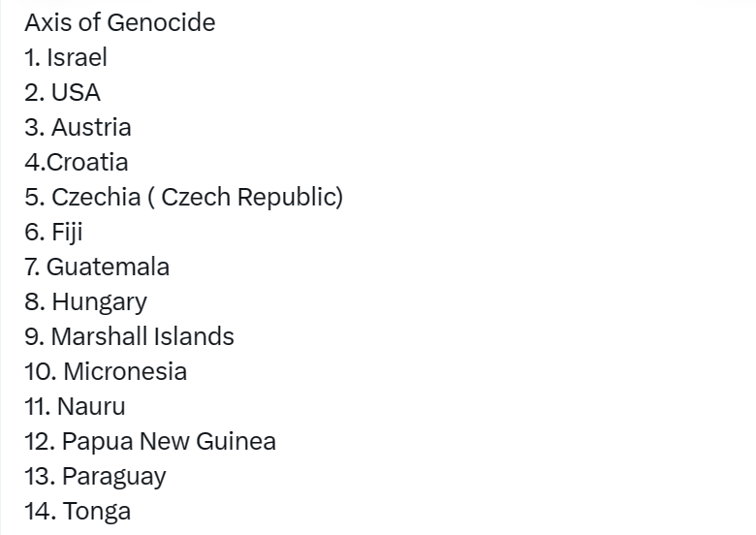This screenshot has height=535, width=756.
Task: Select the "Hungary" line
Action: tap(99, 301)
